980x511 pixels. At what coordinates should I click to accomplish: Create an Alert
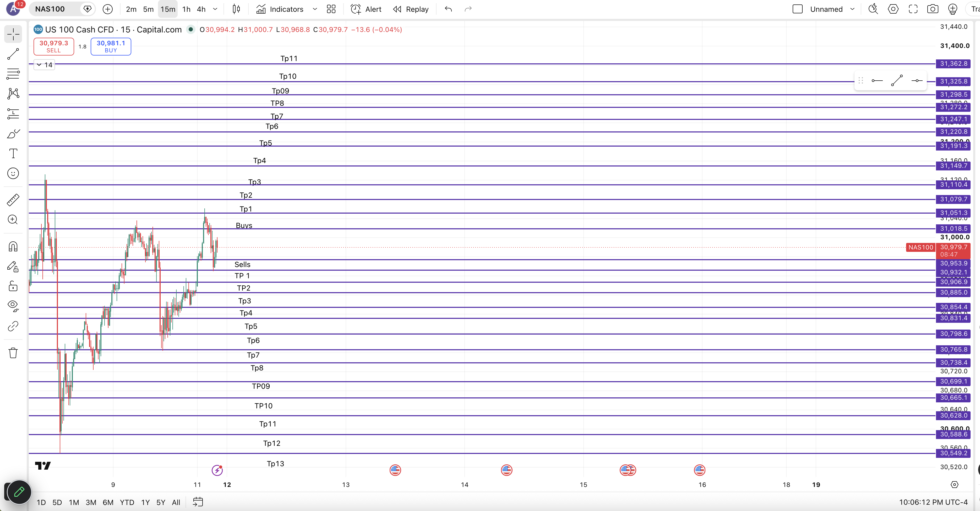coord(366,9)
